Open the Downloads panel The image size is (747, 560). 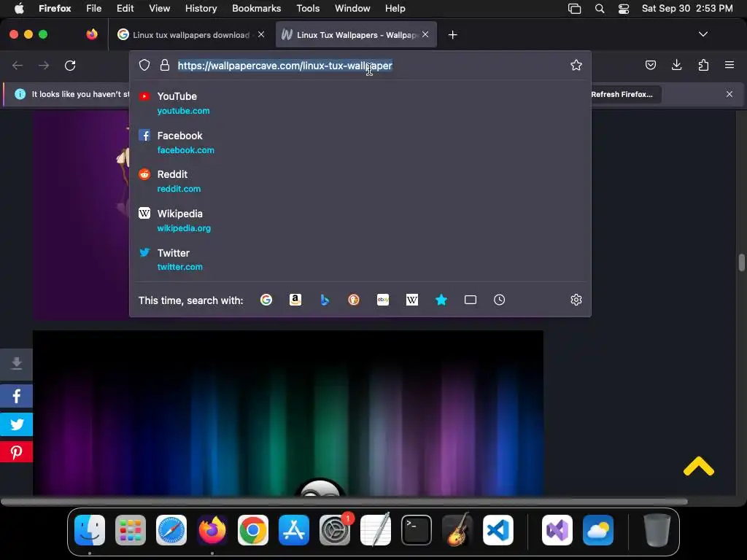click(x=676, y=65)
